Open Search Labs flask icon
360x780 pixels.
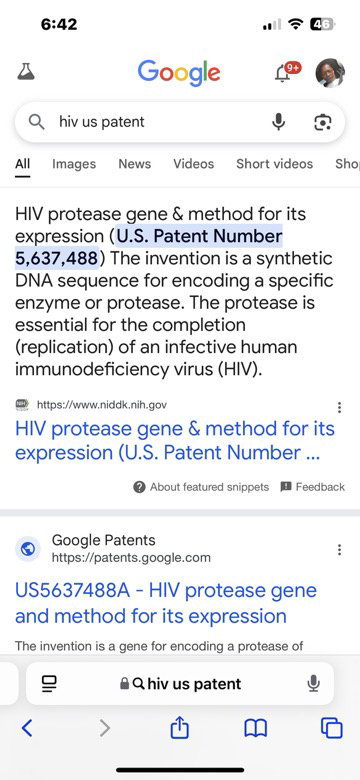(26, 72)
